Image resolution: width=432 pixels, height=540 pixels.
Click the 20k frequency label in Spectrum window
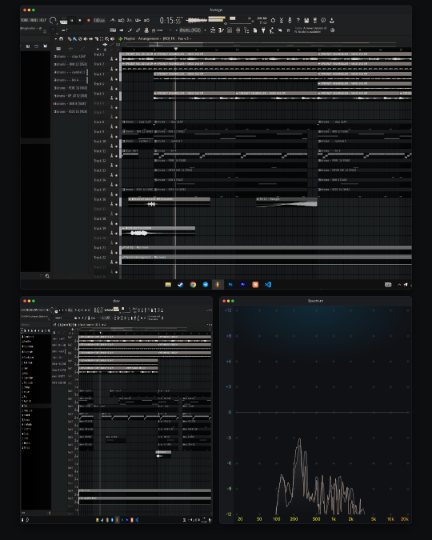[405, 519]
